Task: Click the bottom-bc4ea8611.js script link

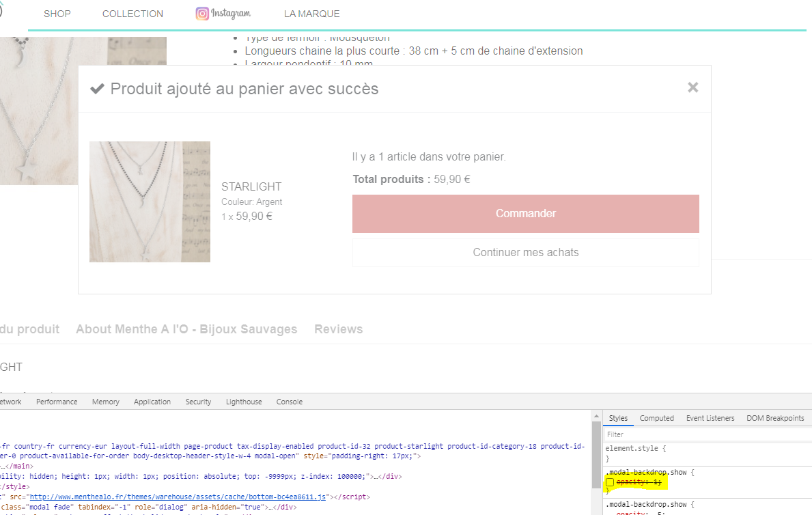Action: click(x=178, y=497)
